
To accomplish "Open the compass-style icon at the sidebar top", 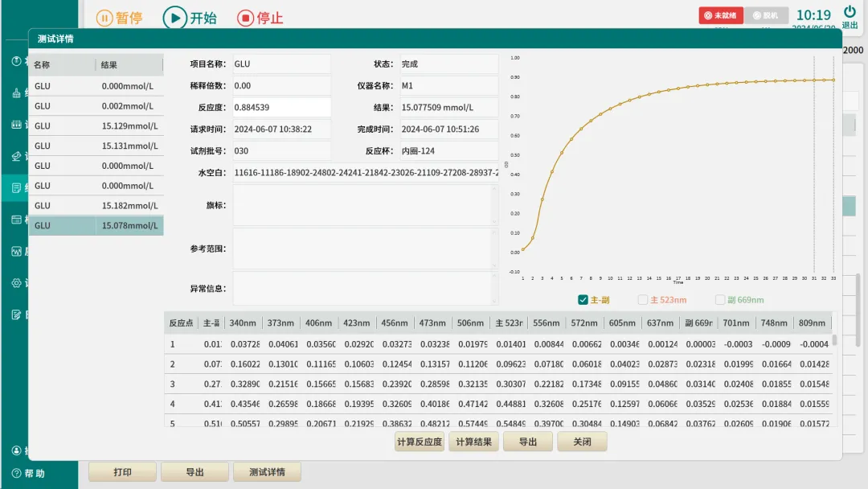I will pyautogui.click(x=17, y=61).
